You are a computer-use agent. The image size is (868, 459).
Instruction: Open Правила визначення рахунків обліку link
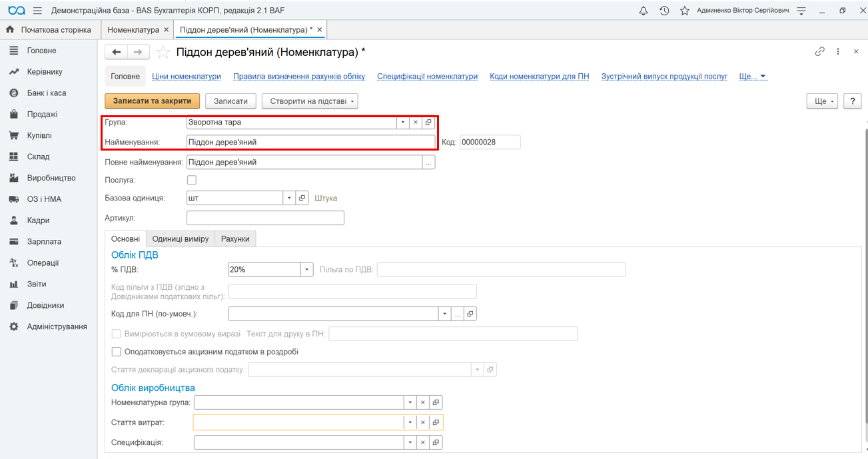[x=299, y=77]
